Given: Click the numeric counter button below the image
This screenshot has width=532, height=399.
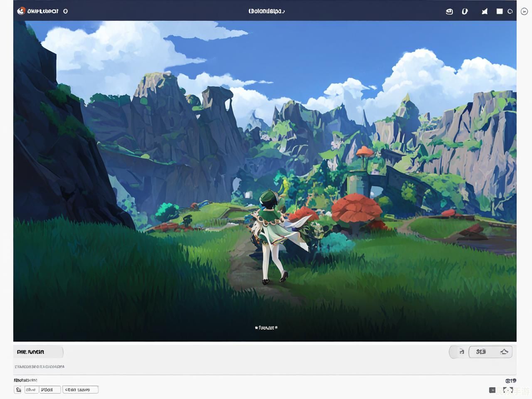Looking at the screenshot, I should click(481, 352).
